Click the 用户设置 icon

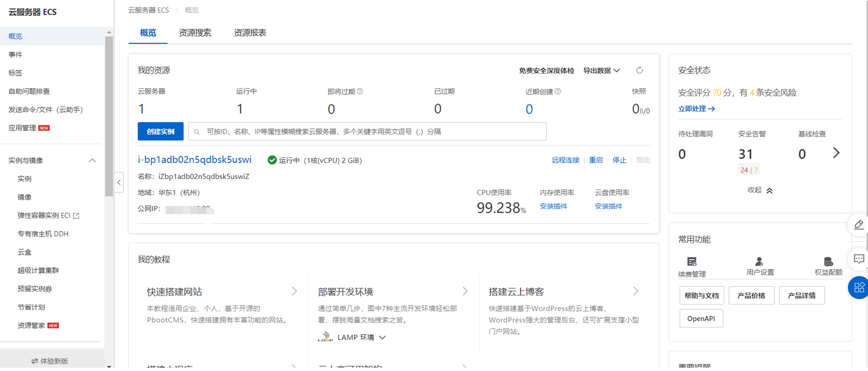(x=759, y=261)
